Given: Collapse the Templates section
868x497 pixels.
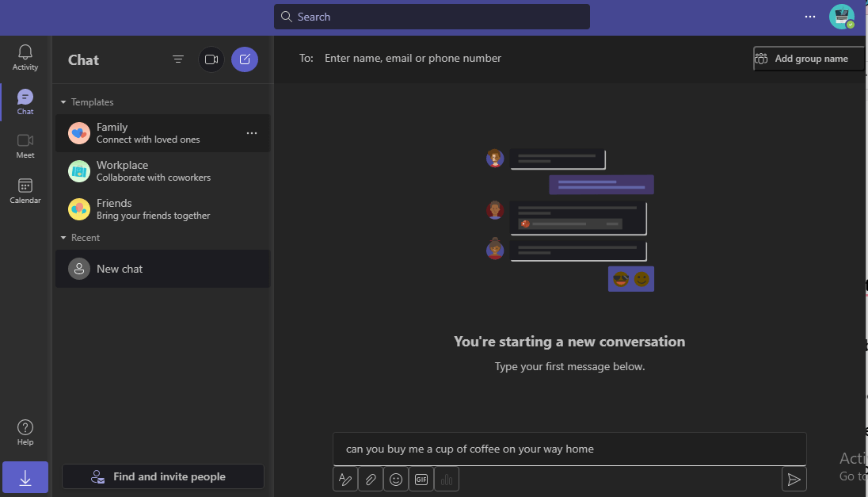Looking at the screenshot, I should click(63, 101).
